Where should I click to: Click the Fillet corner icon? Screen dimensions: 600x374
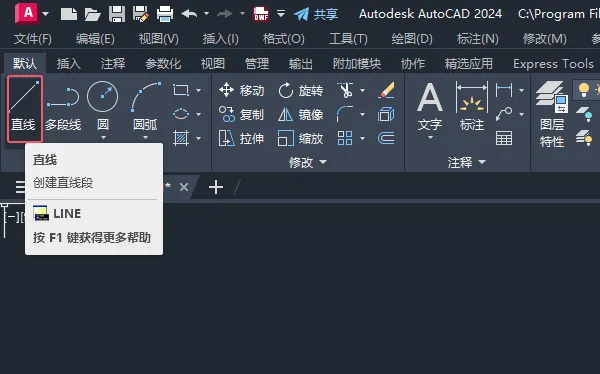[345, 114]
